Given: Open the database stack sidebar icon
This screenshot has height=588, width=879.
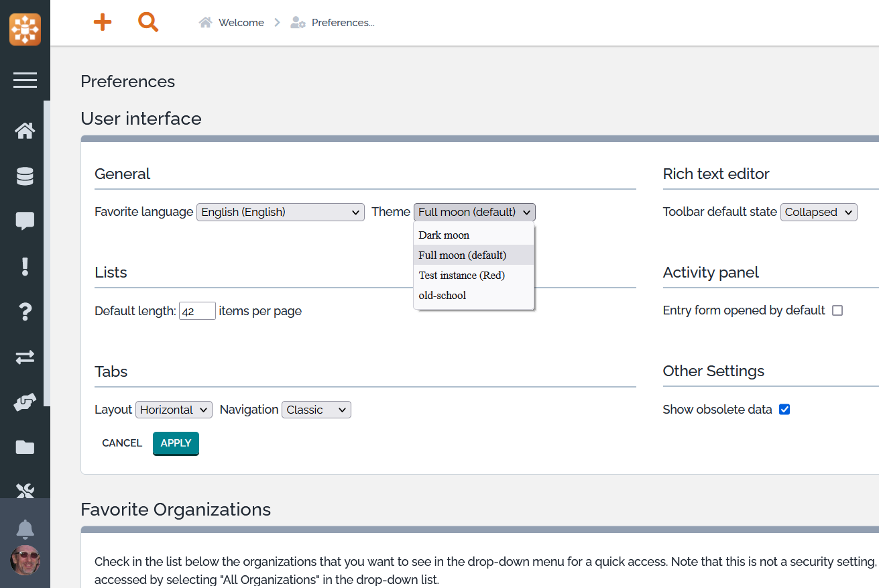Looking at the screenshot, I should 25,176.
